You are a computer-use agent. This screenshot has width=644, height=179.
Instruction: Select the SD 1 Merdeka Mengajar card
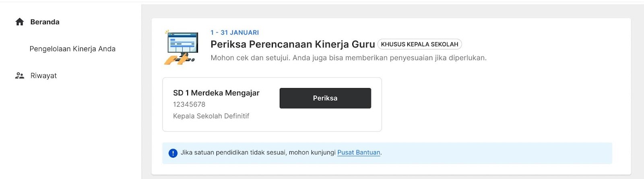click(x=272, y=105)
